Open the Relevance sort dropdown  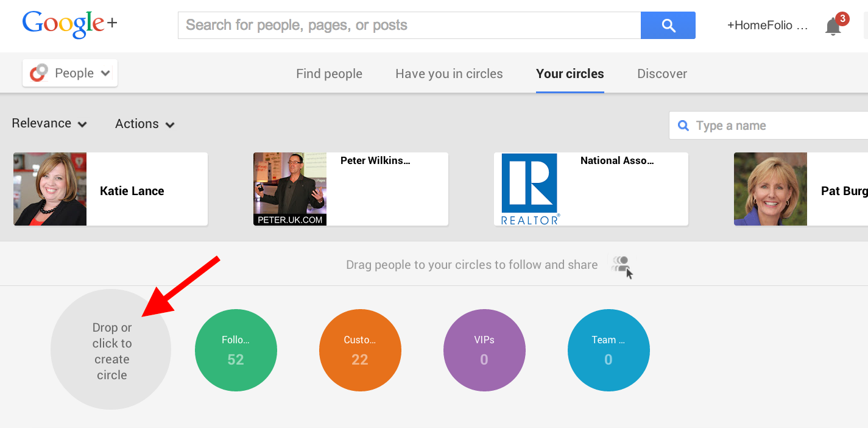(49, 123)
